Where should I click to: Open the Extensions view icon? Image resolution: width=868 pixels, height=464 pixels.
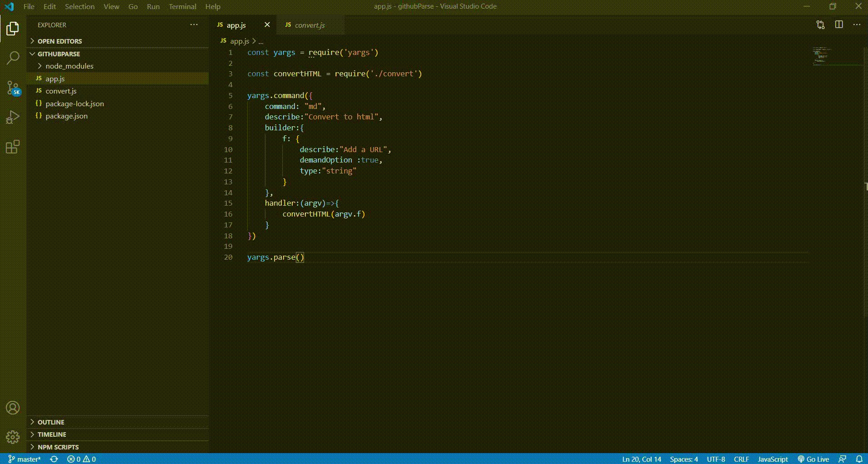pos(13,147)
